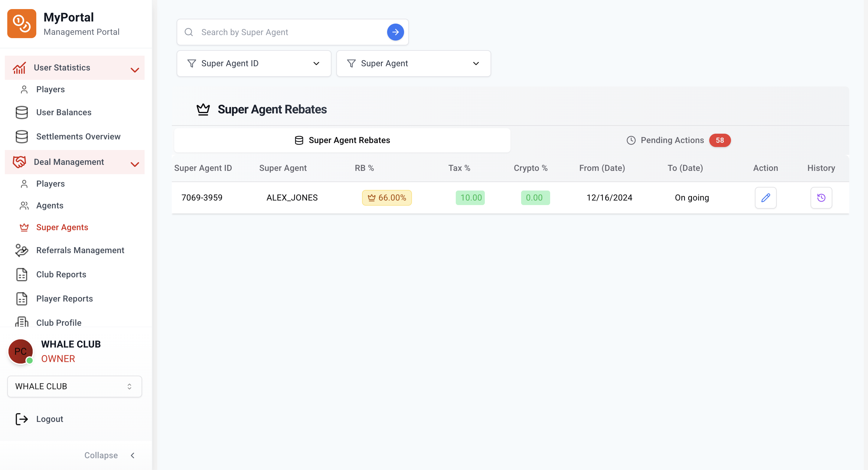Click the Settlements Overview database icon
The image size is (868, 470).
(x=21, y=136)
